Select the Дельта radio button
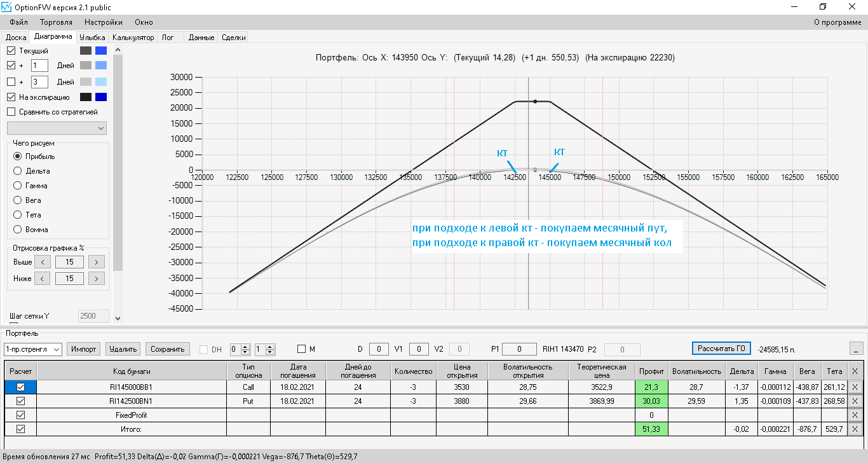This screenshot has height=463, width=868. 18,171
